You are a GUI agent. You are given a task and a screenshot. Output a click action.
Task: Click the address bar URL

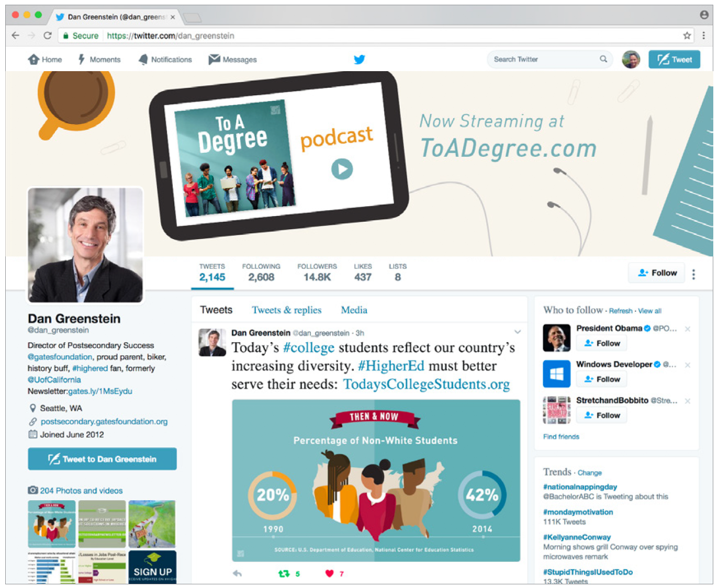(x=171, y=36)
